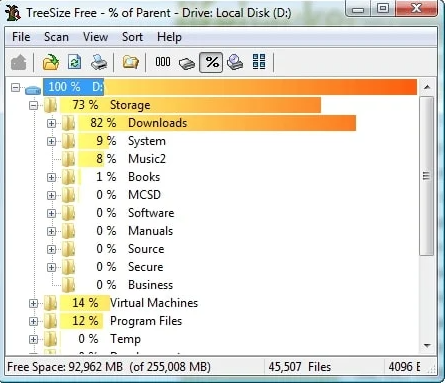Click the refresh scan icon
Image resolution: width=445 pixels, height=384 pixels.
[x=75, y=62]
